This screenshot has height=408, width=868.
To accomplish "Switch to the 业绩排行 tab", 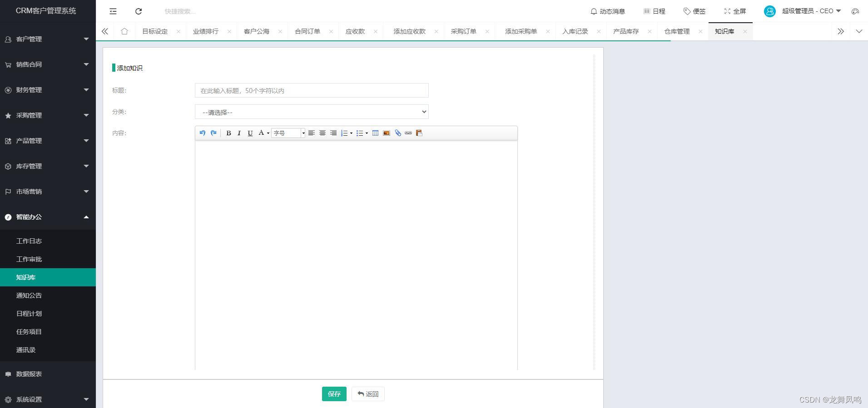I will pos(206,31).
